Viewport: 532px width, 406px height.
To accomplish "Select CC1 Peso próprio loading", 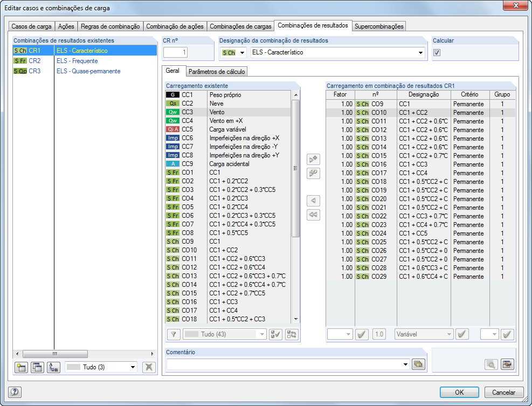I will coord(228,95).
